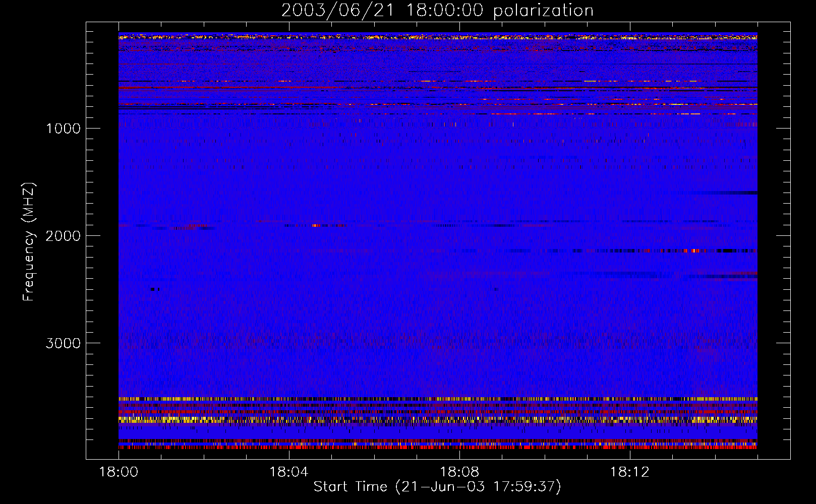
Task: Select the 1000 frequency tick label
Action: point(63,129)
